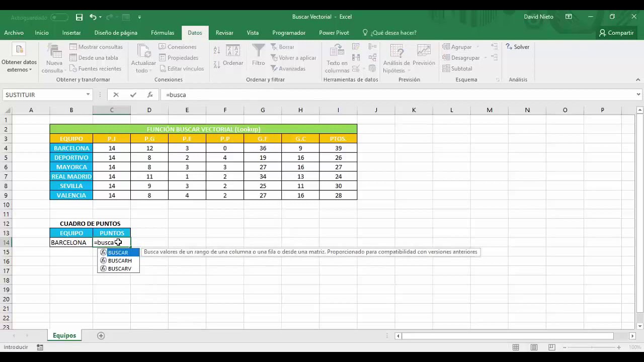Toggle the Autoguardado switch
The image size is (644, 362).
click(x=59, y=17)
